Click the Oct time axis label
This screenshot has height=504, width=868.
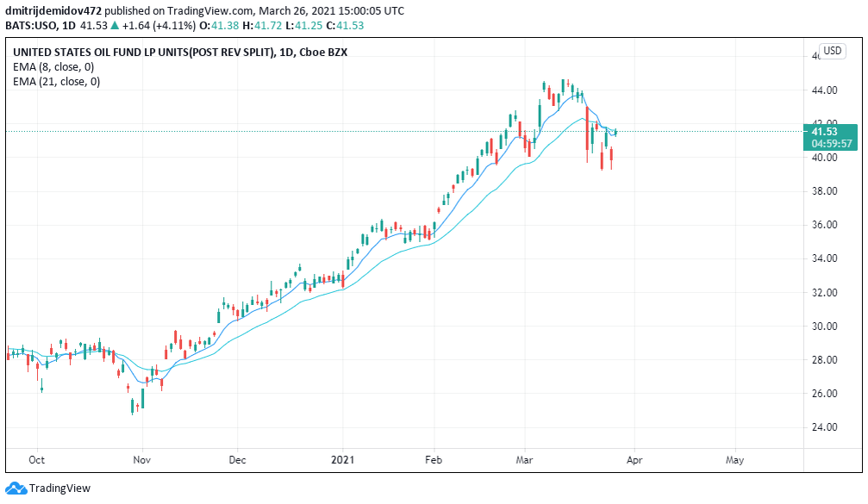pyautogui.click(x=36, y=460)
